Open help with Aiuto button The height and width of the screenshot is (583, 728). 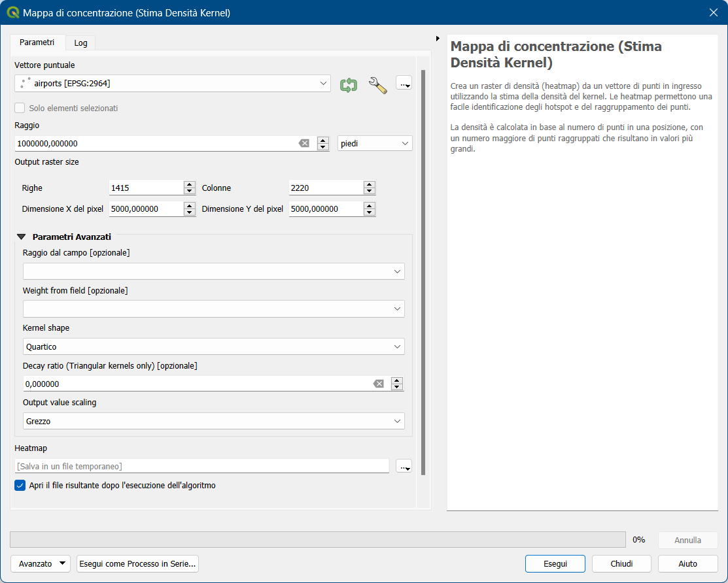(x=687, y=563)
